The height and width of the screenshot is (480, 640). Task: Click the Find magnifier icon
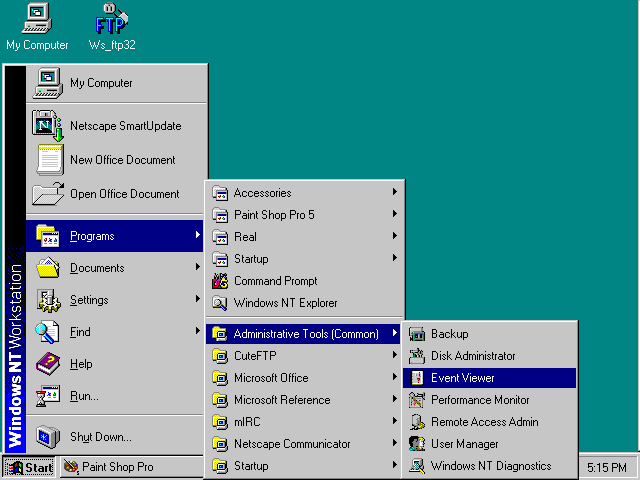(47, 332)
